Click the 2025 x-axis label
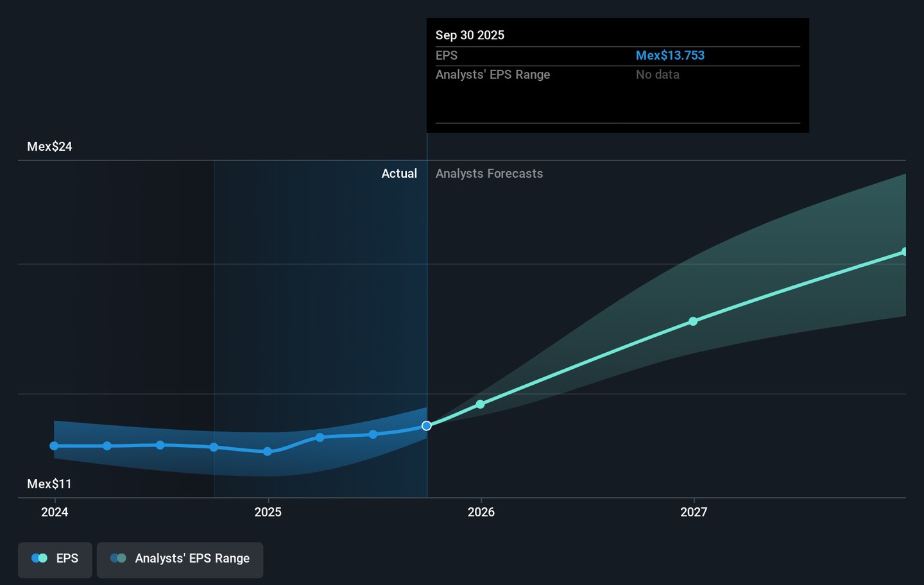This screenshot has width=924, height=585. [268, 512]
